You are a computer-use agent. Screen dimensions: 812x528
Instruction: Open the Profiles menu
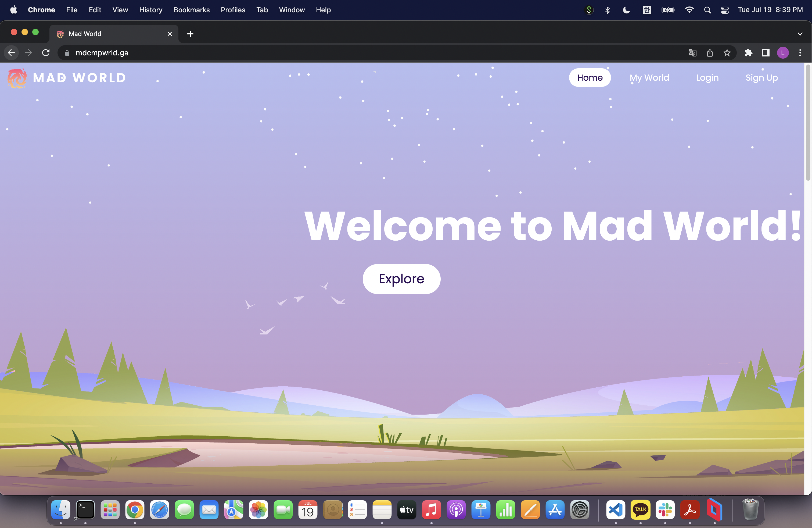pos(233,10)
